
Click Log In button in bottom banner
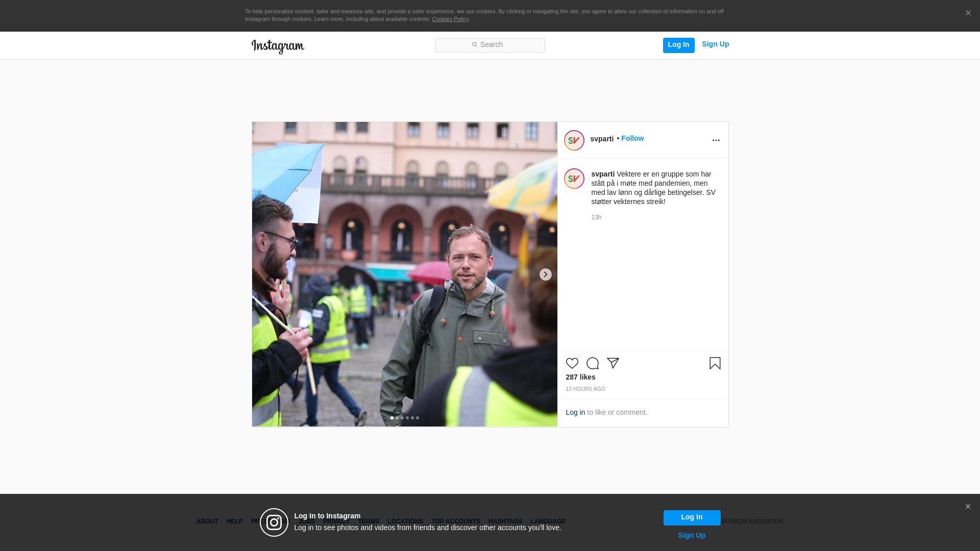pyautogui.click(x=692, y=518)
